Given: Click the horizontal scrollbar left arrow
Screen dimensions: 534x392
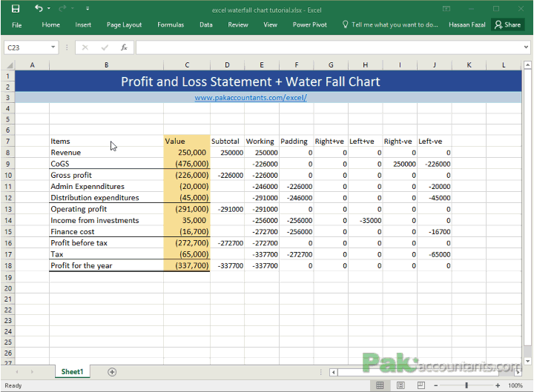Looking at the screenshot, I should 334,372.
